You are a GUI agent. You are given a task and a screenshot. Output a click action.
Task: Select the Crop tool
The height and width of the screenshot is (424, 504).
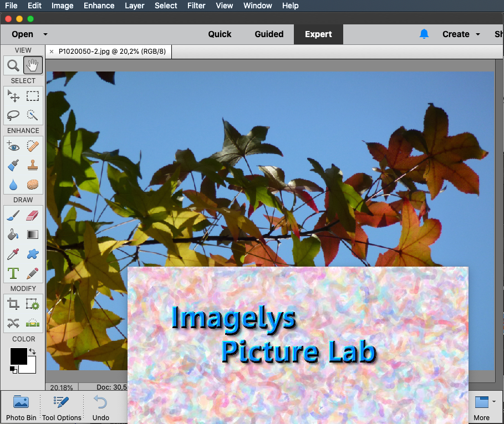pos(13,304)
